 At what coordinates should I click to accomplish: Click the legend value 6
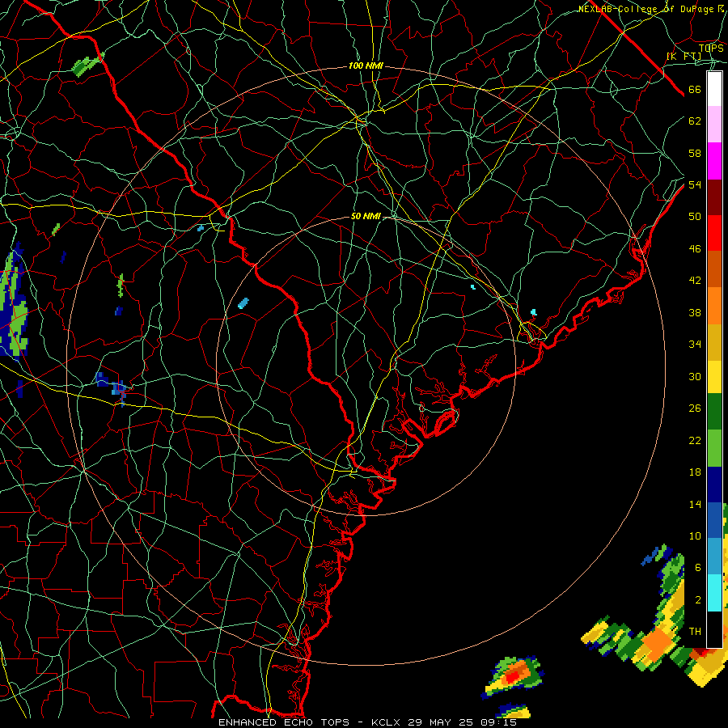pos(698,567)
